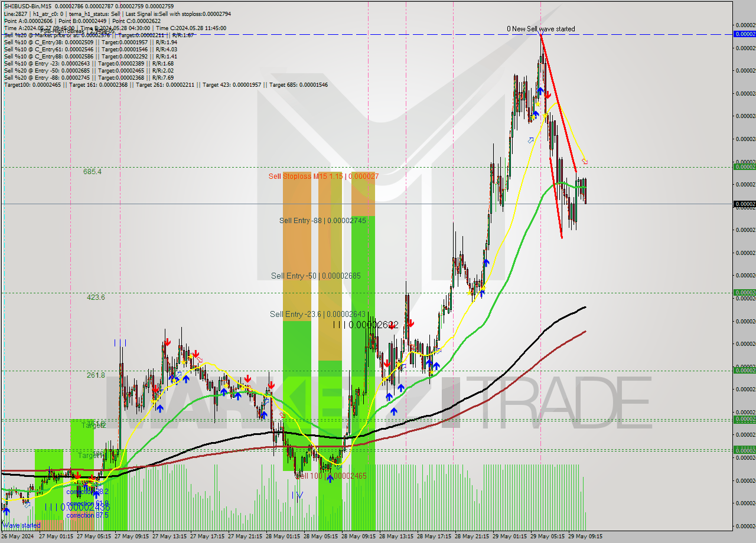Click the blue 'I V' wave marker

[297, 495]
